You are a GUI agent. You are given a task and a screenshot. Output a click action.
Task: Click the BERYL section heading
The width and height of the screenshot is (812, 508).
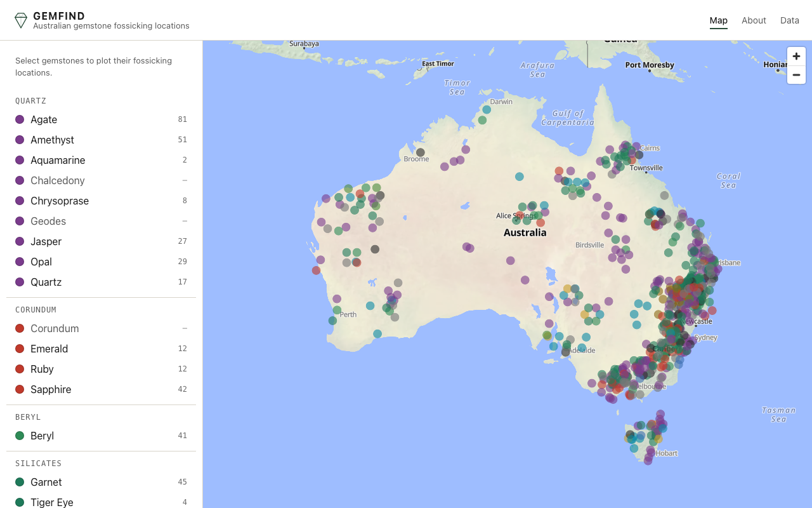tap(28, 417)
